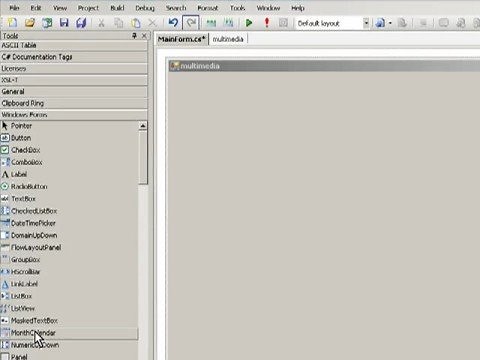Select the ListView control
The image size is (480, 360).
point(69,308)
